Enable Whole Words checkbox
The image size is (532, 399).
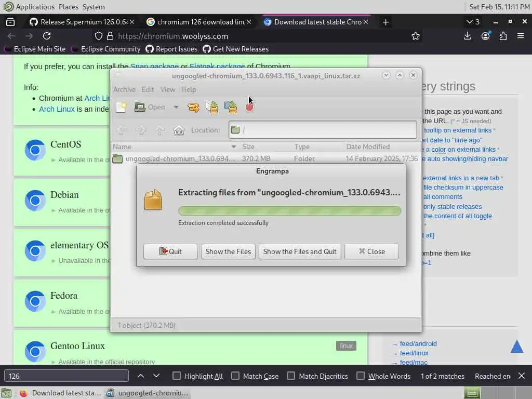pyautogui.click(x=361, y=376)
